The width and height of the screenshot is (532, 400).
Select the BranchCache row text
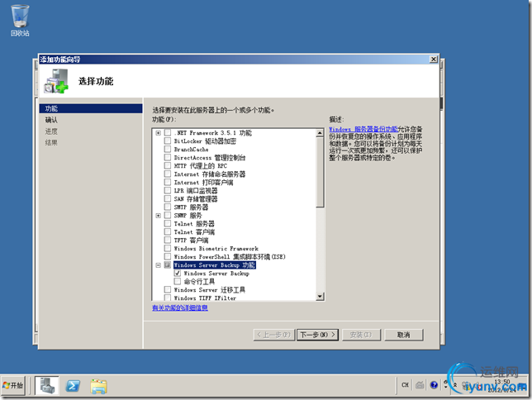(x=191, y=149)
